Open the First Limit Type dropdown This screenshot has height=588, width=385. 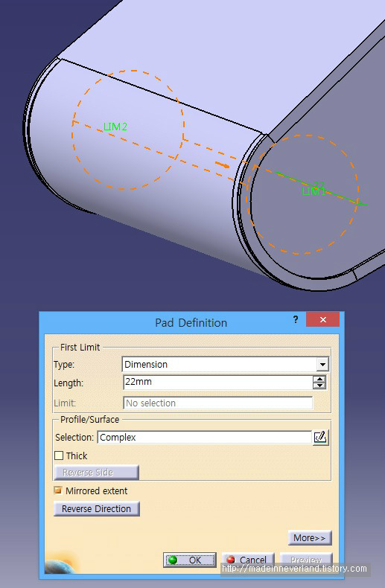pos(322,364)
